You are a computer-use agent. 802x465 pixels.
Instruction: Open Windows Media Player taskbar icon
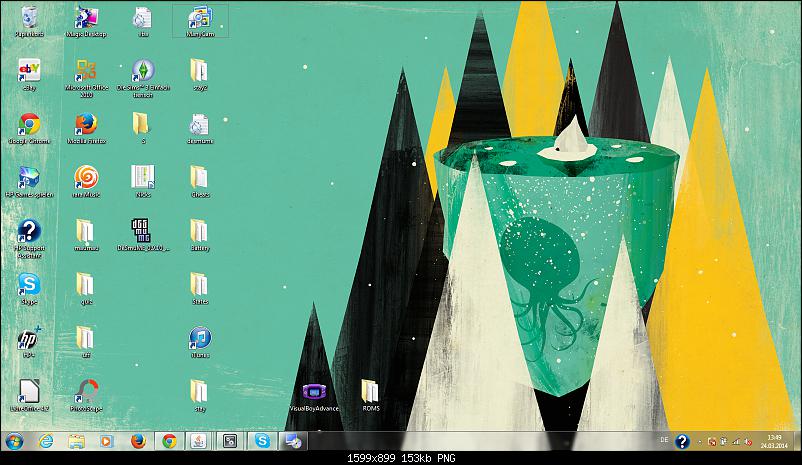(107, 441)
